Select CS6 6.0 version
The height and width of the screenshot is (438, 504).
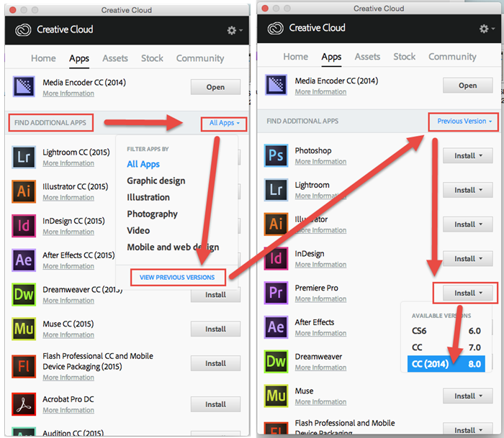[x=446, y=331]
